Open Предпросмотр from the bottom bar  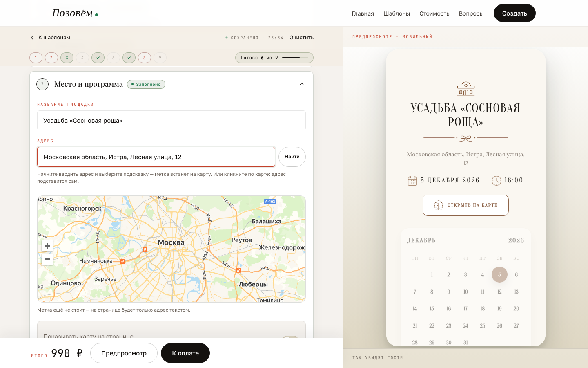(x=124, y=353)
